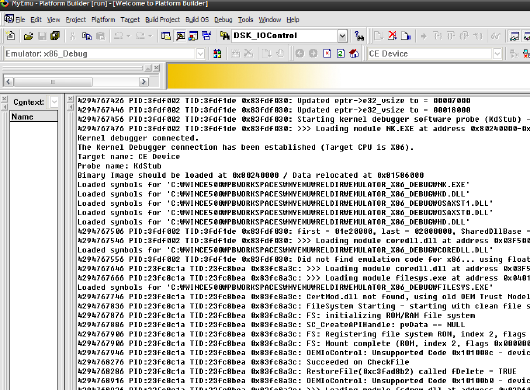The width and height of the screenshot is (530, 390).
Task: Open the DSK_IOControl combo box dropdown
Action: click(x=342, y=36)
